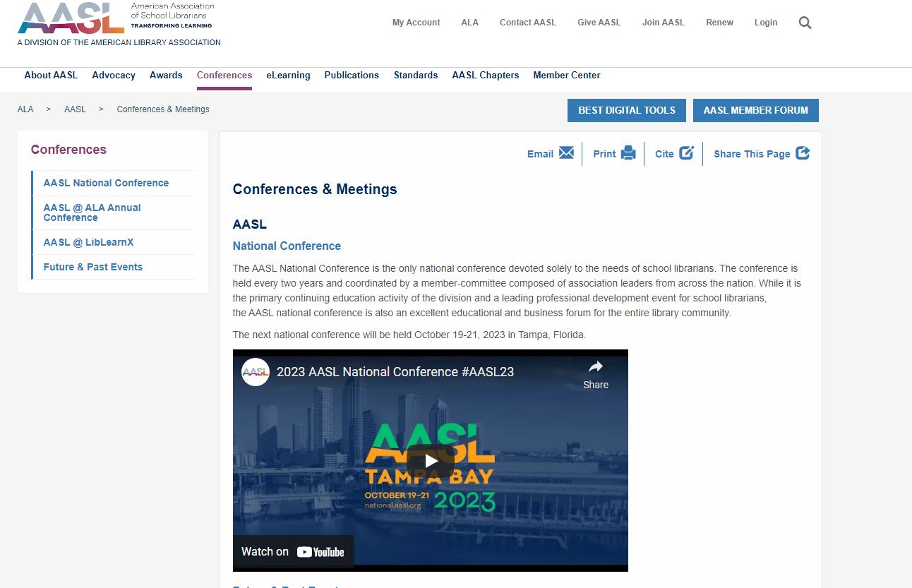Click the Share This Page arrow icon
Screen dimensions: 912x588
[x=803, y=153]
